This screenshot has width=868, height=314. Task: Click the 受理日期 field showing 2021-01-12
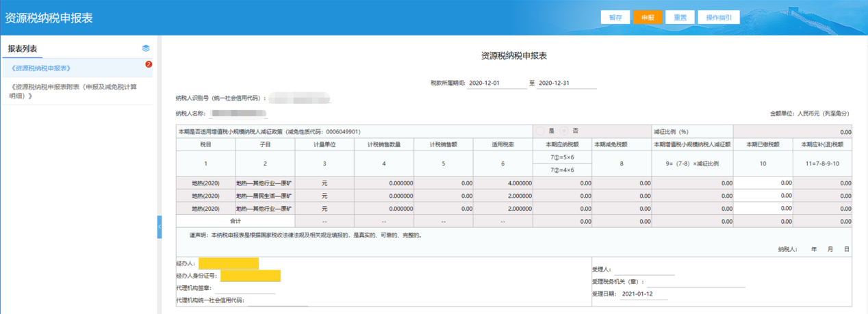click(x=643, y=294)
